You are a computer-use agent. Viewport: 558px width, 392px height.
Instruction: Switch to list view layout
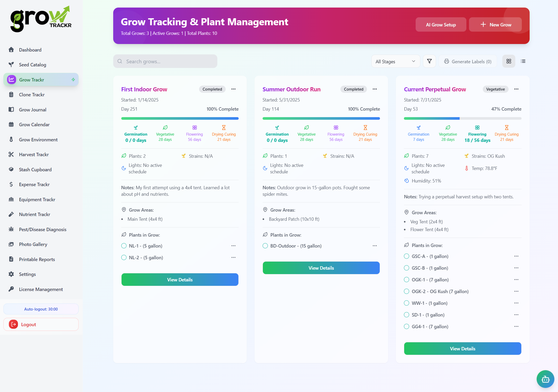point(523,61)
